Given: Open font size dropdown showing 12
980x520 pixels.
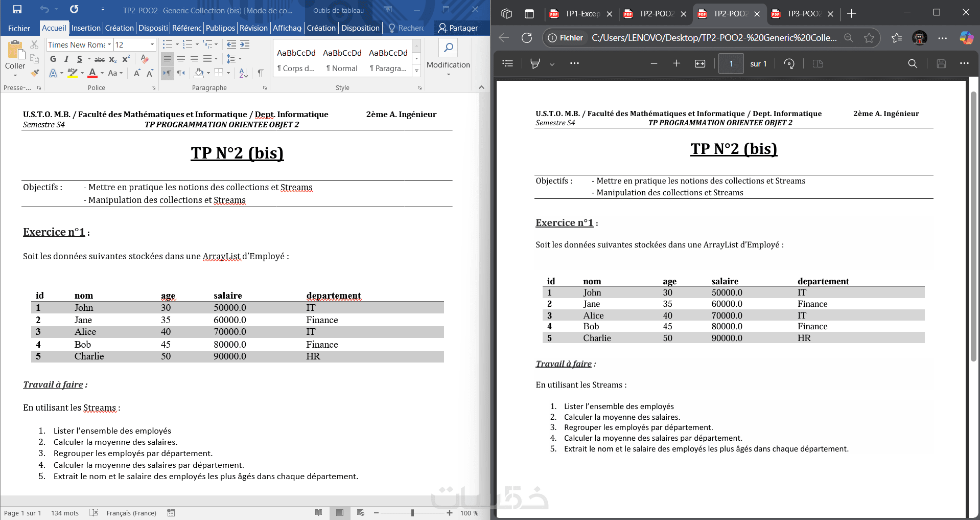Looking at the screenshot, I should click(135, 45).
